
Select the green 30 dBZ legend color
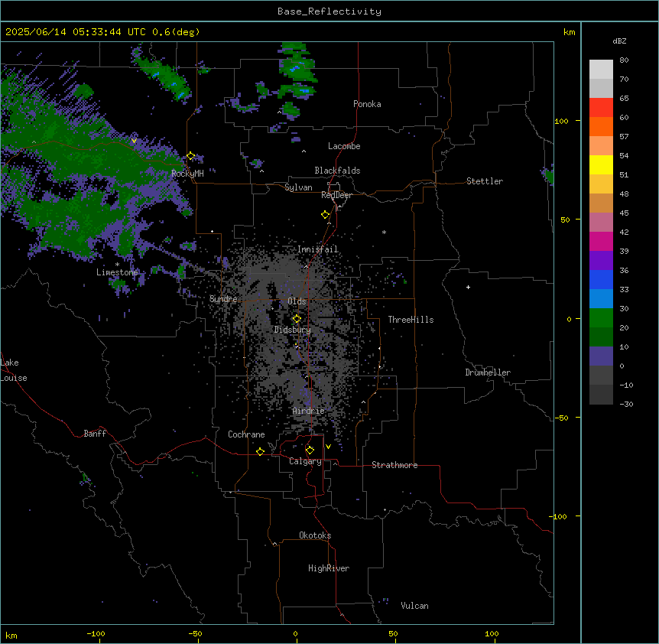point(601,318)
